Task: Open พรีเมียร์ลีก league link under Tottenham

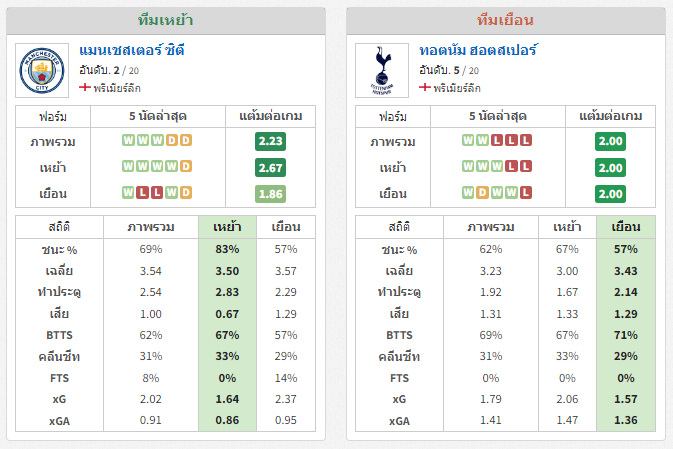Action: [x=457, y=88]
